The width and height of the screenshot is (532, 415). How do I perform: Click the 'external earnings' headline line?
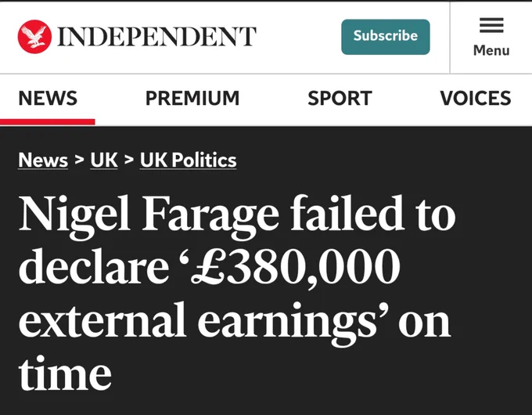(x=197, y=322)
